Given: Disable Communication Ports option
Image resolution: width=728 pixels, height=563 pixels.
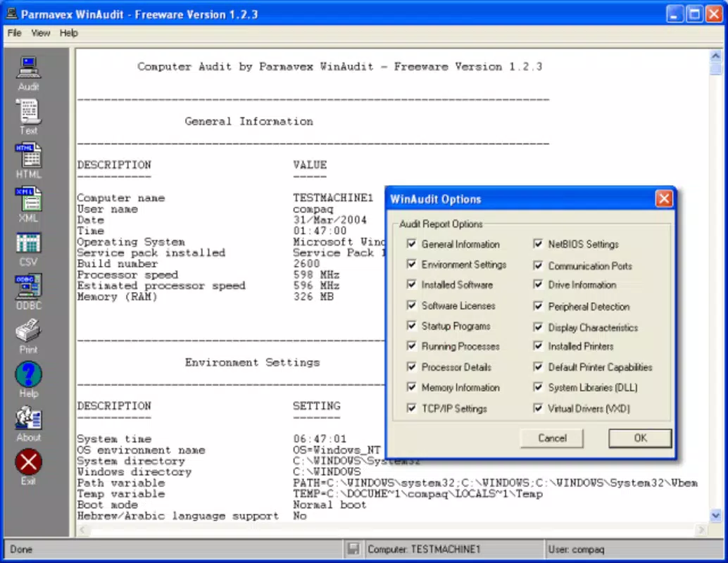Looking at the screenshot, I should pyautogui.click(x=538, y=265).
